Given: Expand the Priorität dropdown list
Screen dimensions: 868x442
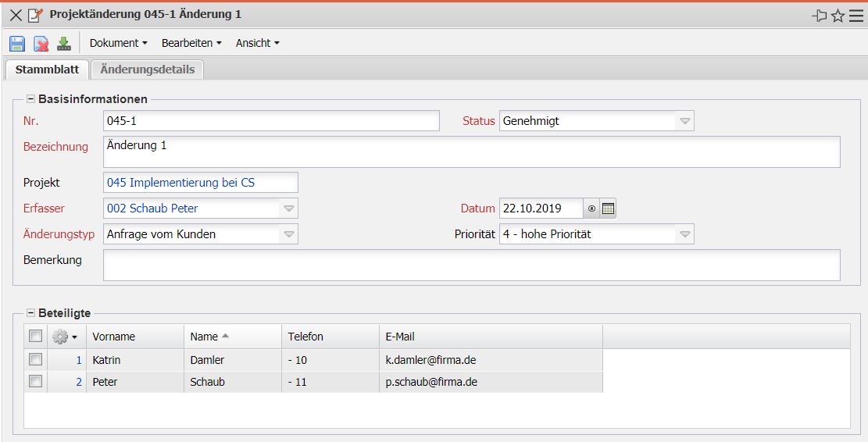Looking at the screenshot, I should pyautogui.click(x=684, y=234).
